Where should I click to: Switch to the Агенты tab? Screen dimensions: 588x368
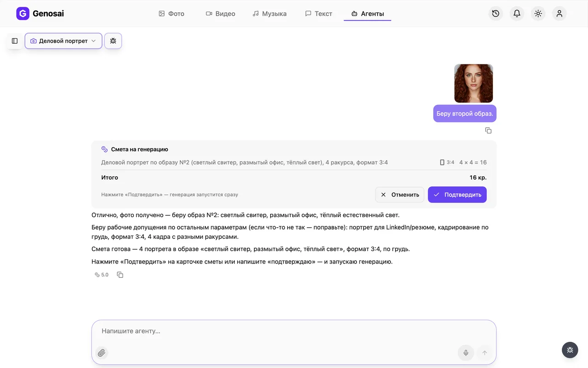pyautogui.click(x=367, y=14)
